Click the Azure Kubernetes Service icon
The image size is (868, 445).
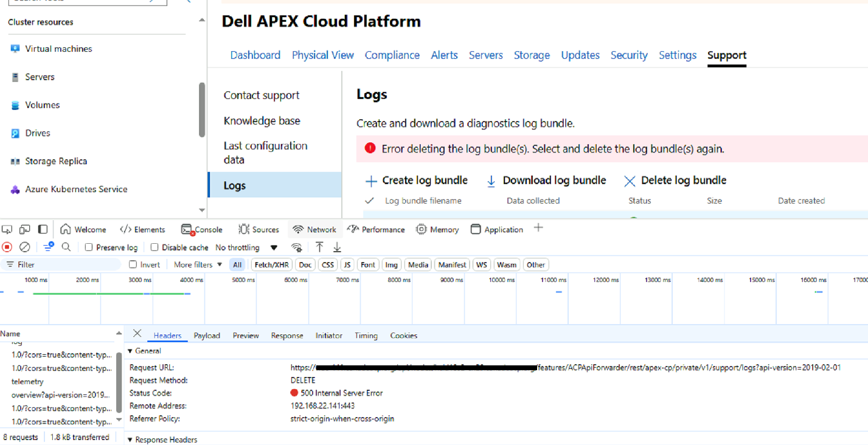click(15, 190)
